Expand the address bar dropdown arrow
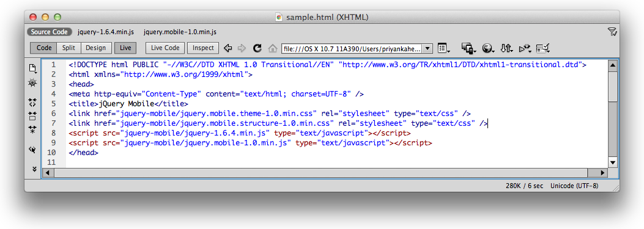 point(427,48)
